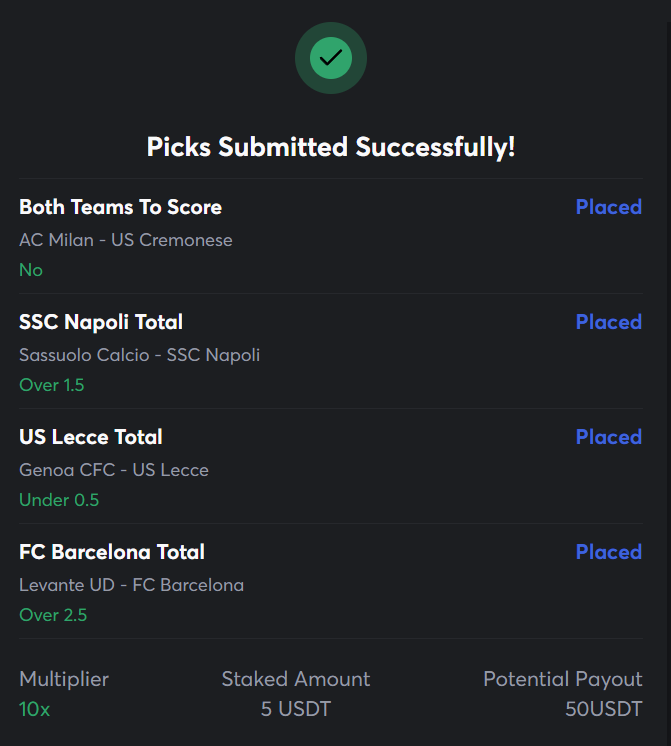
Task: Click the Under 0.5 selection
Action: 59,500
